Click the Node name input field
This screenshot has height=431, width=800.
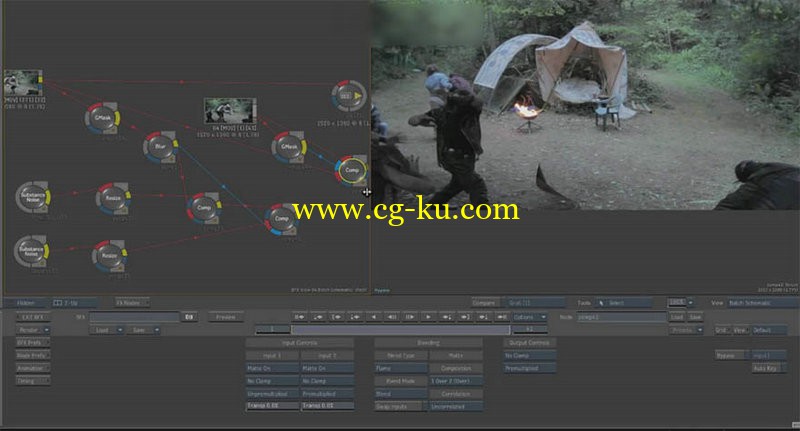tap(621, 317)
